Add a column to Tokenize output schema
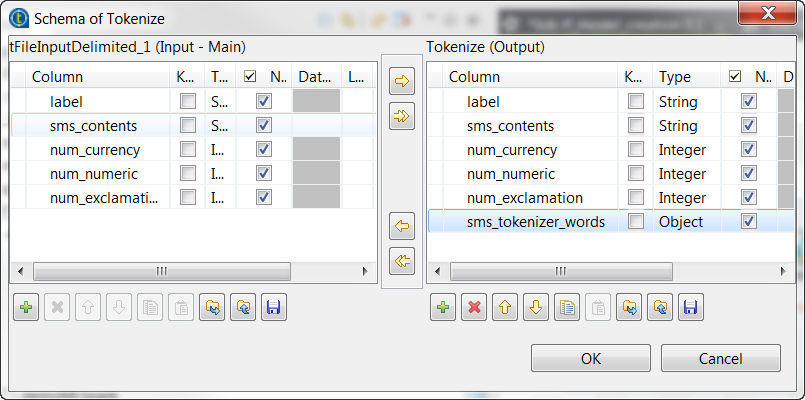The image size is (805, 400). (443, 307)
